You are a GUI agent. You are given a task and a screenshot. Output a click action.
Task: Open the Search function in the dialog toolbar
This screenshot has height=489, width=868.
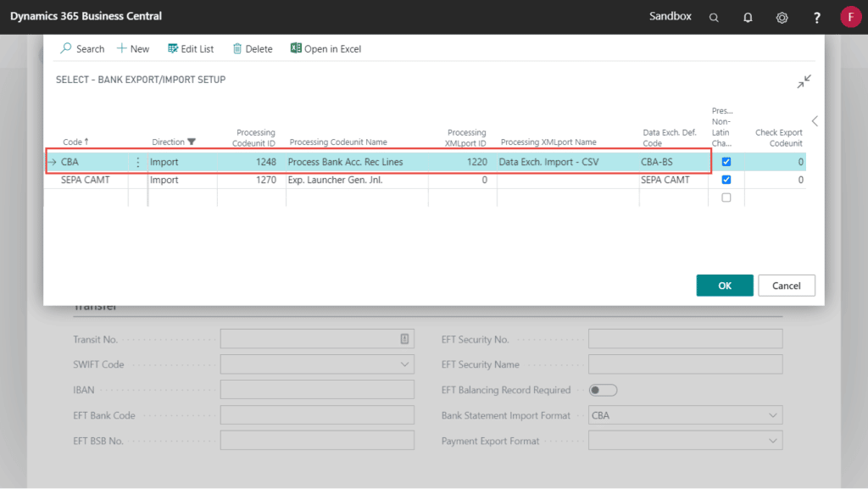[x=81, y=48]
